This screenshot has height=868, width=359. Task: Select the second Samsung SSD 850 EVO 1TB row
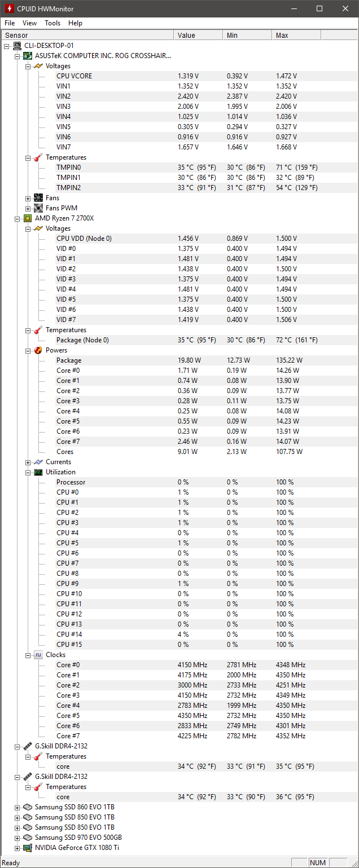point(179,827)
